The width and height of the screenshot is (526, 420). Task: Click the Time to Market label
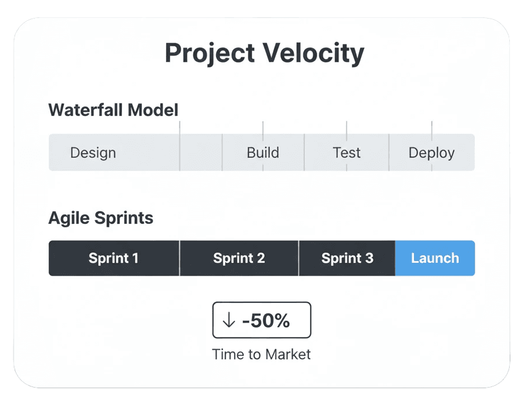[x=261, y=354]
